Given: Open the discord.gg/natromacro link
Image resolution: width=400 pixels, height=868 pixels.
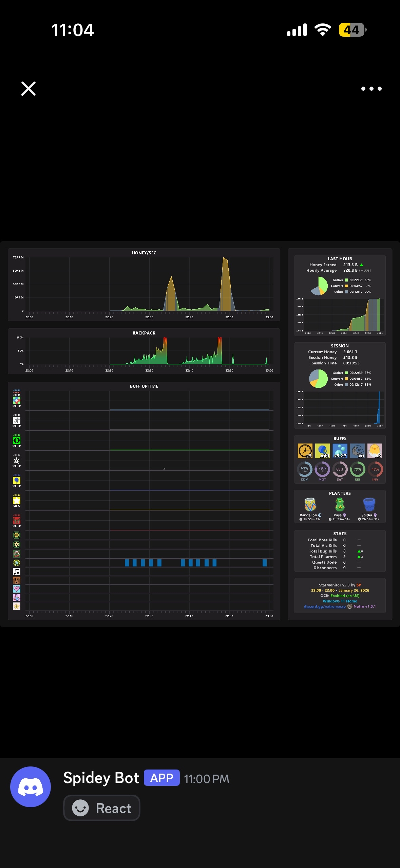Looking at the screenshot, I should 325,607.
